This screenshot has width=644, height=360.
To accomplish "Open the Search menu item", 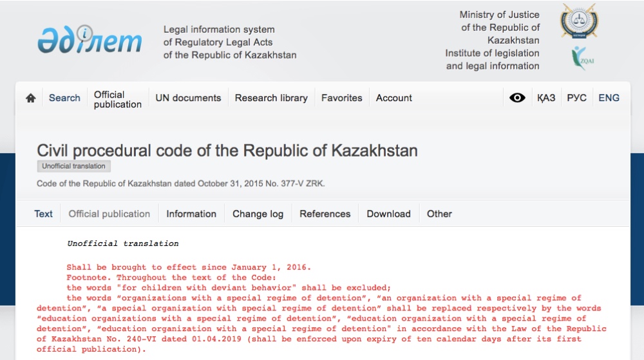I will click(x=64, y=98).
